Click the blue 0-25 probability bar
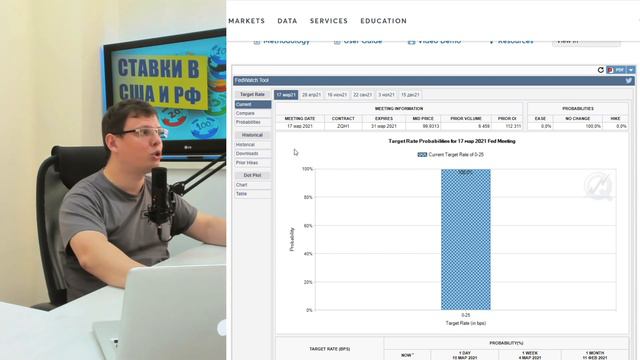Viewport: 640px width, 360px height. [466, 240]
